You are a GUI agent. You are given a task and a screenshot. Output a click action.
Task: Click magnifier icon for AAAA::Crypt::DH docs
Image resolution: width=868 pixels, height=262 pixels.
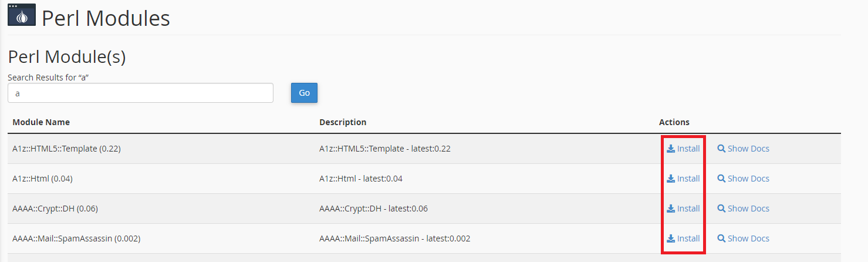721,209
